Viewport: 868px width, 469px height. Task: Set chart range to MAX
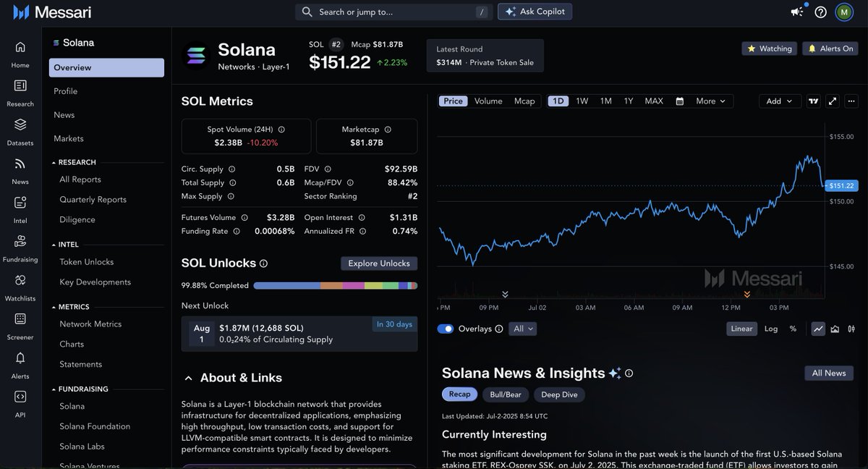[x=654, y=101]
